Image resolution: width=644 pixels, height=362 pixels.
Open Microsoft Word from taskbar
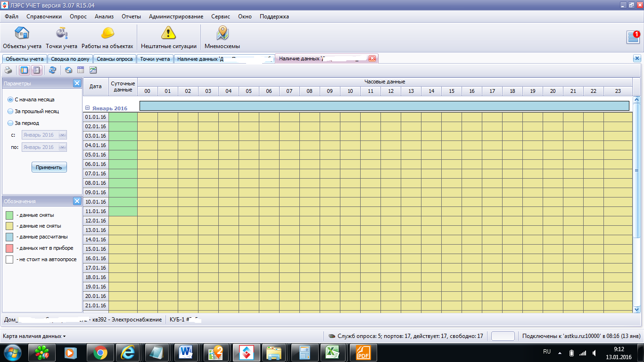[186, 352]
